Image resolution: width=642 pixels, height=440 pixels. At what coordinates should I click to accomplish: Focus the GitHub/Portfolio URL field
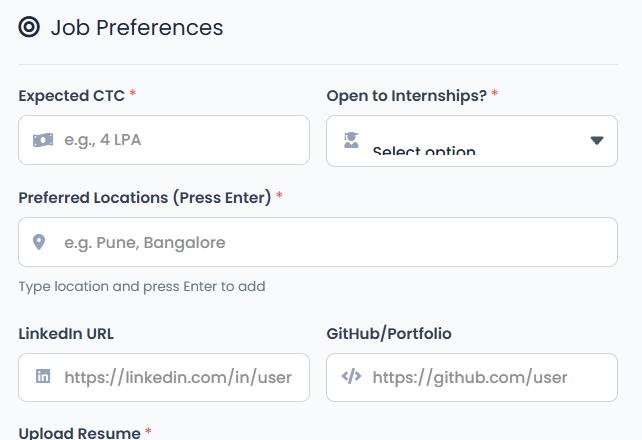tap(485, 377)
